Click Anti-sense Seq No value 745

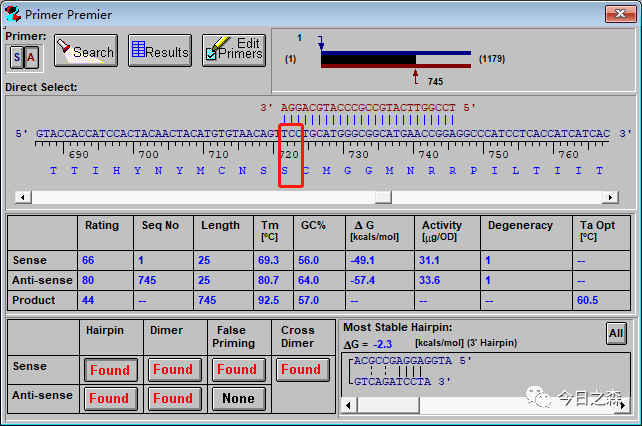[147, 280]
